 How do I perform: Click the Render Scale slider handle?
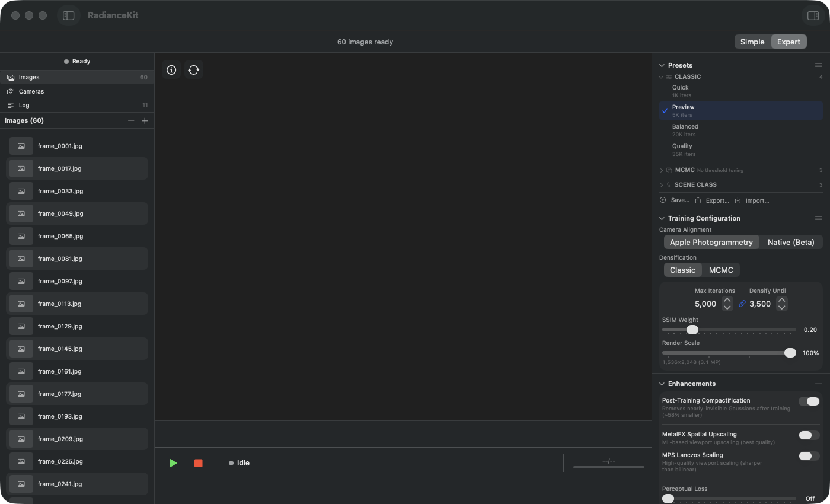pos(790,353)
